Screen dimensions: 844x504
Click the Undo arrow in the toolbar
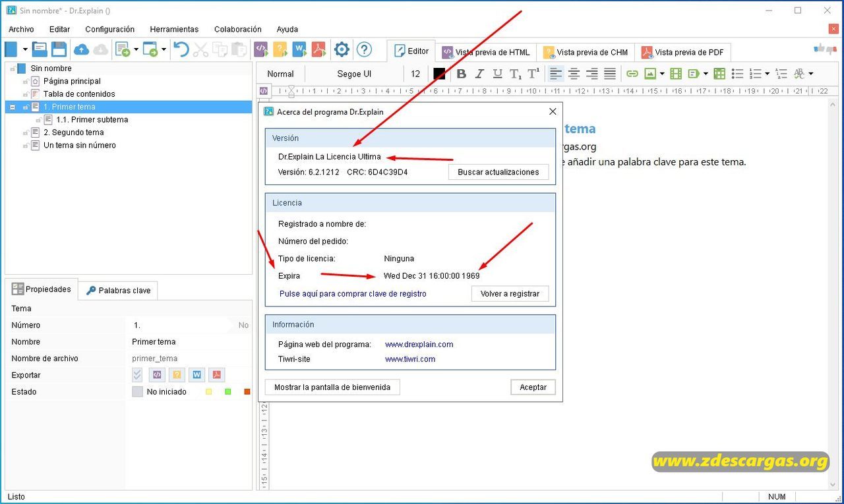point(181,49)
